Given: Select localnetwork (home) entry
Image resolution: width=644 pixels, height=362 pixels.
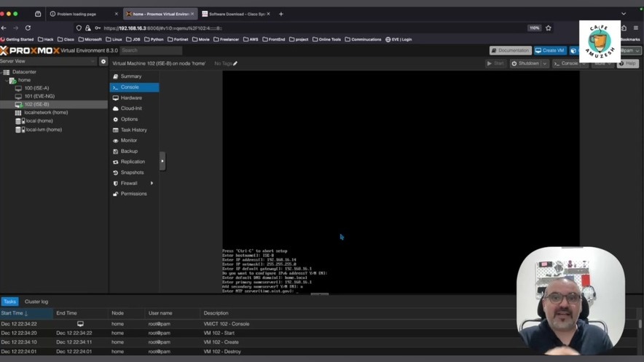Looking at the screenshot, I should 46,112.
